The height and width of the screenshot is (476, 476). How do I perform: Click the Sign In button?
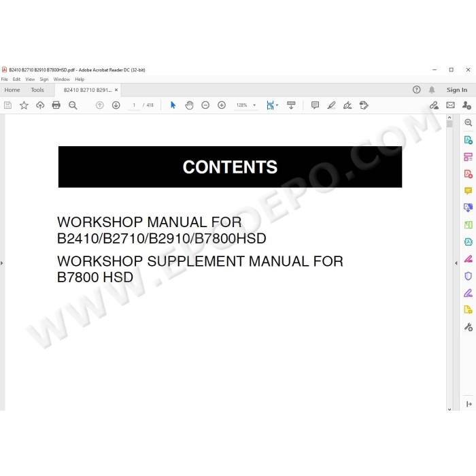pos(457,90)
